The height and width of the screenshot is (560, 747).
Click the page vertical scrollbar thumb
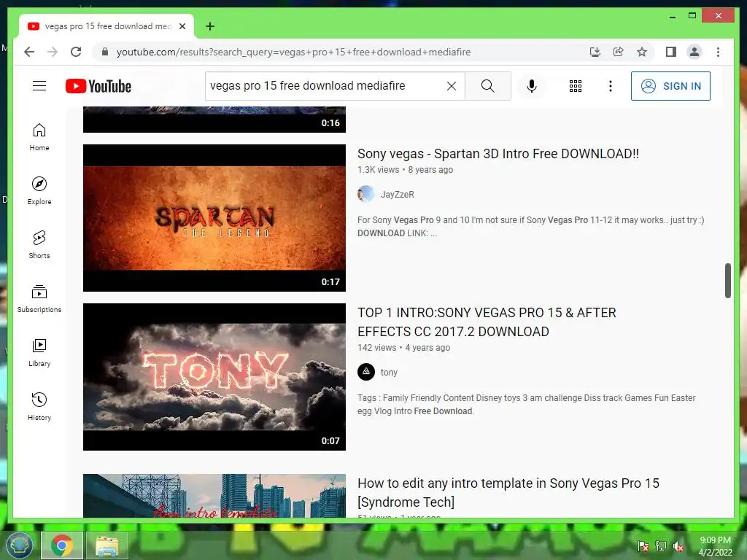coord(727,281)
